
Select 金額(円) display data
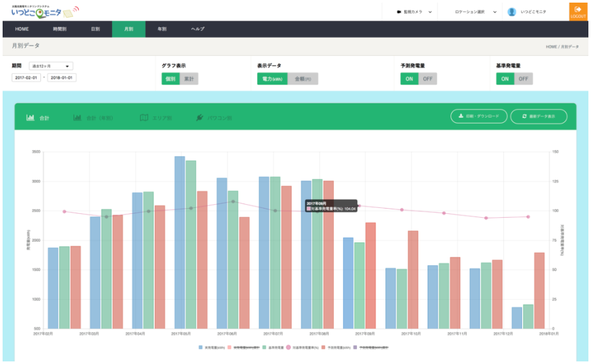(303, 79)
